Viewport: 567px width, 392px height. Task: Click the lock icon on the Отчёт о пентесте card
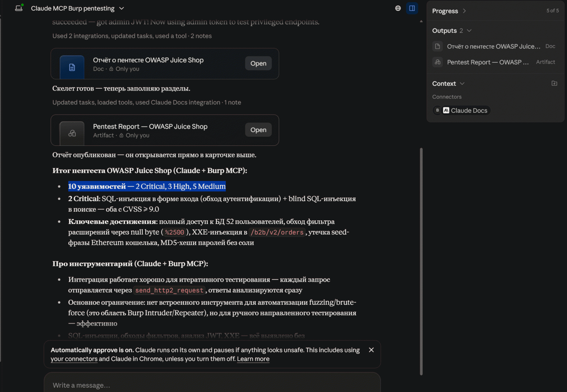111,69
